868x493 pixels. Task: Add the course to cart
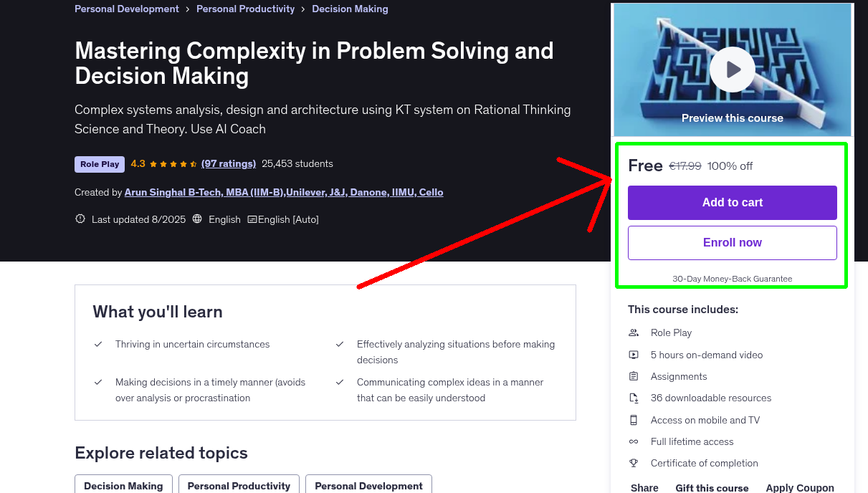pyautogui.click(x=732, y=203)
